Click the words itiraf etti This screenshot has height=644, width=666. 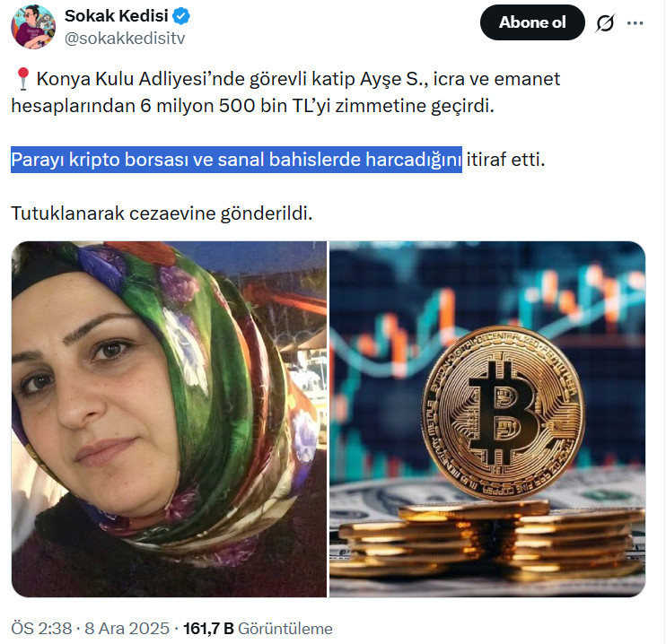pyautogui.click(x=505, y=160)
